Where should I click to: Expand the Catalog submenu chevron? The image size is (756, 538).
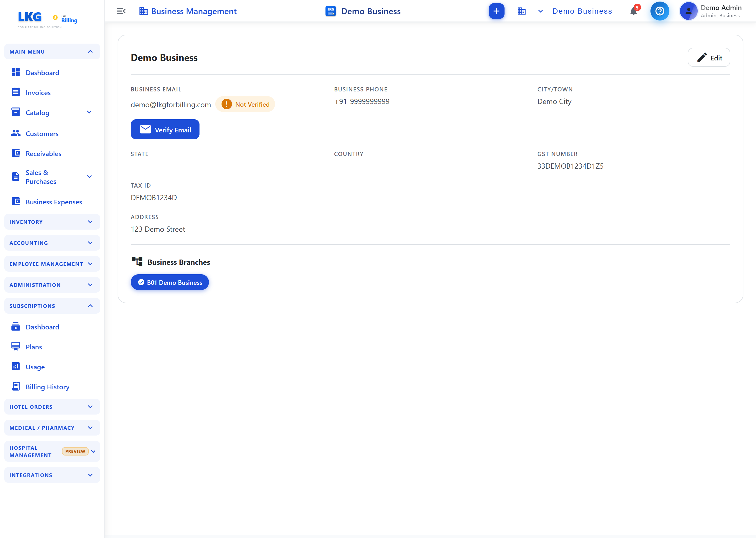tap(89, 112)
